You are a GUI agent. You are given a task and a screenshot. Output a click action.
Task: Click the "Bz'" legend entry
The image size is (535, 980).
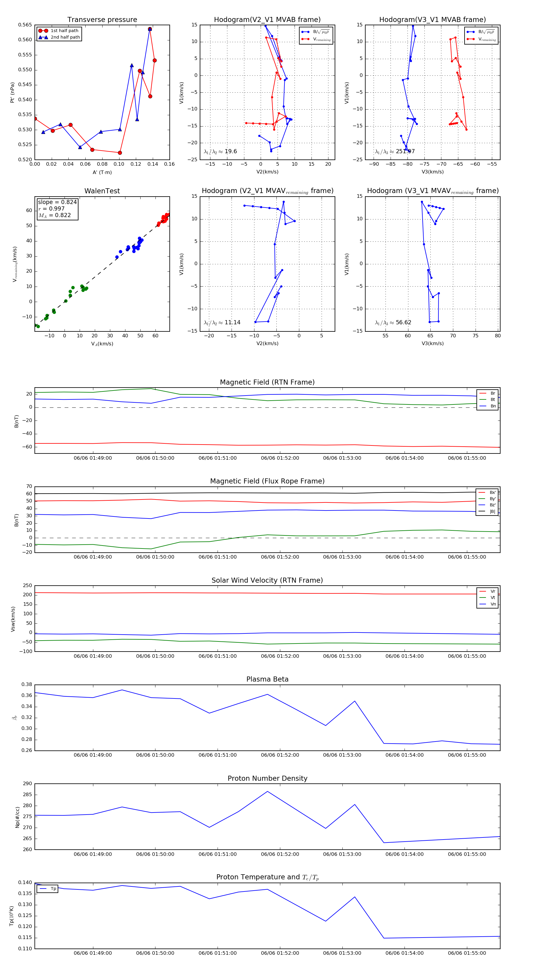point(487,505)
